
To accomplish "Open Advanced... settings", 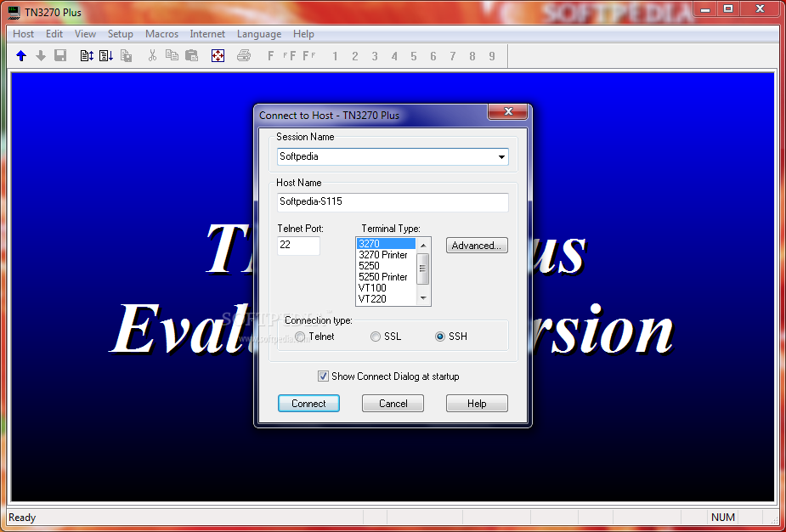I will (477, 246).
